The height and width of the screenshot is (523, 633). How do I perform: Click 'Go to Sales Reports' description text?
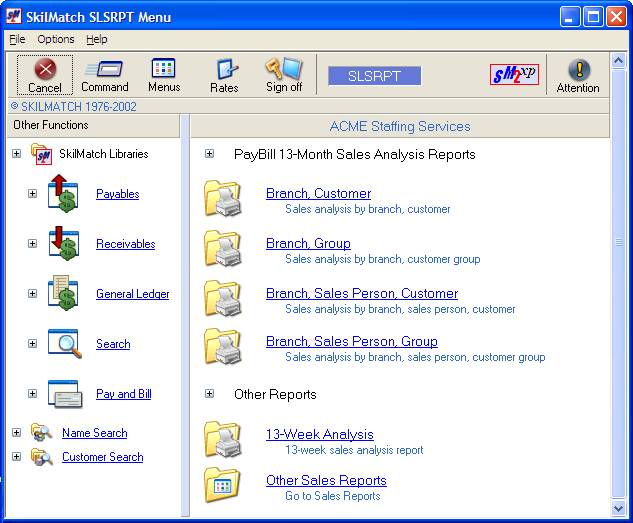click(x=333, y=496)
